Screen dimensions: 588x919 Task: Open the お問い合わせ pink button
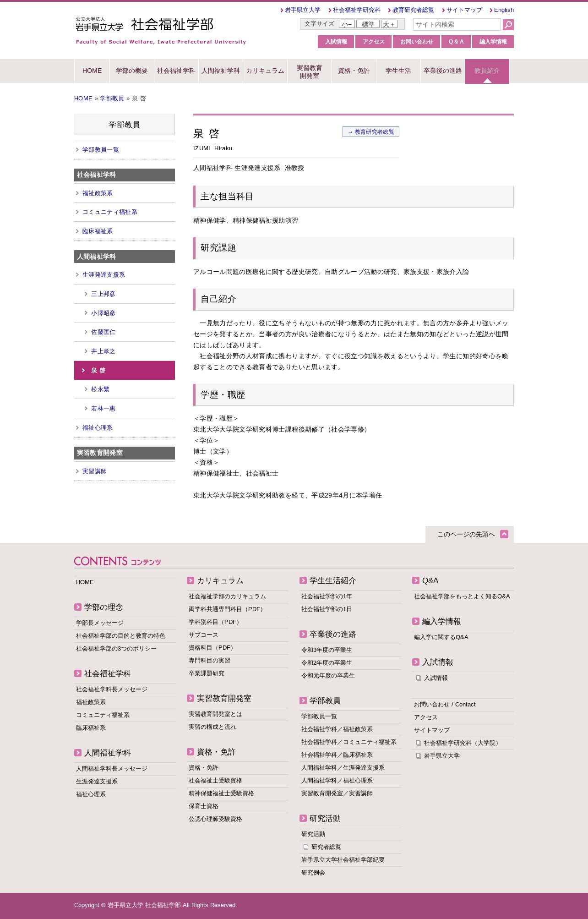coord(417,42)
